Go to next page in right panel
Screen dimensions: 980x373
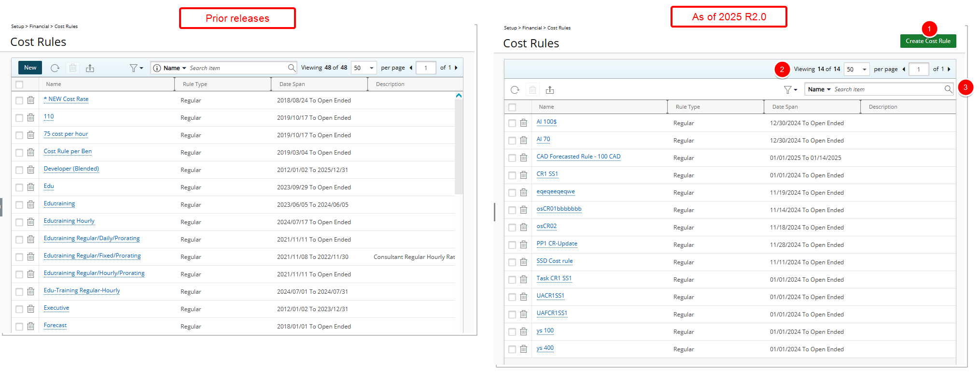949,69
